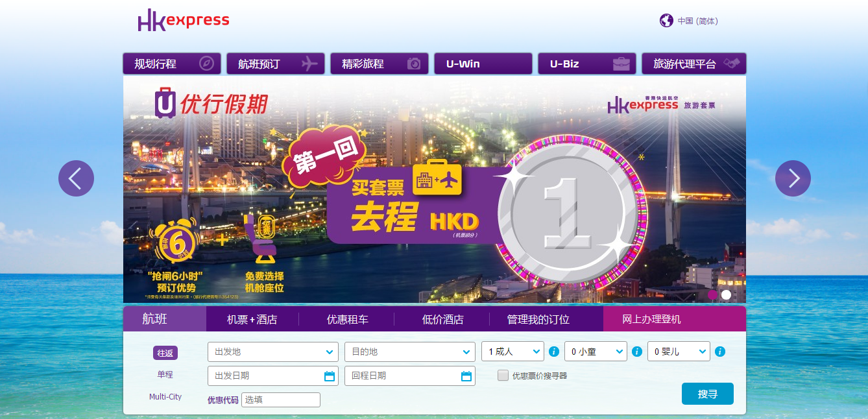This screenshot has height=419, width=868.
Task: Switch to the 低价酒店 tab
Action: point(442,319)
